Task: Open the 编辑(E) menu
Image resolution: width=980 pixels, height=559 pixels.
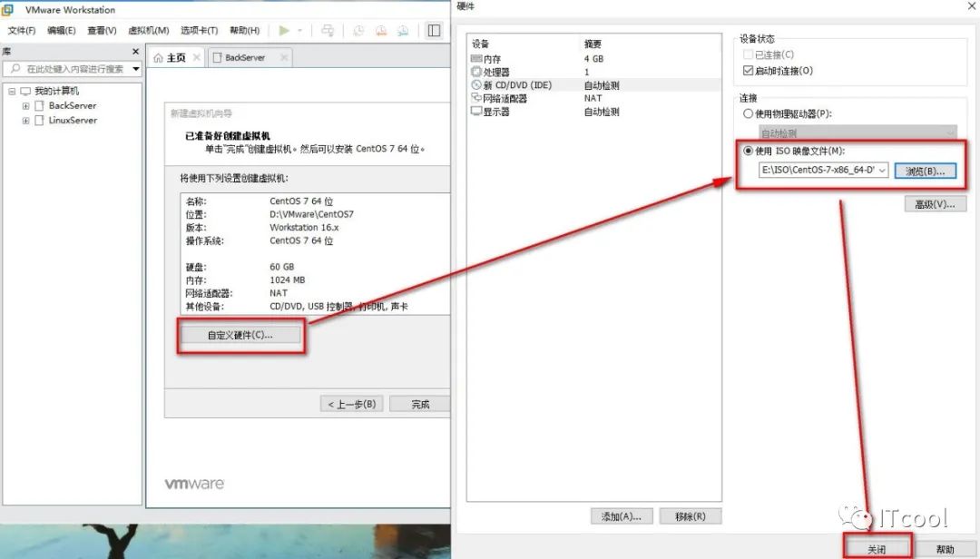Action: (x=62, y=30)
